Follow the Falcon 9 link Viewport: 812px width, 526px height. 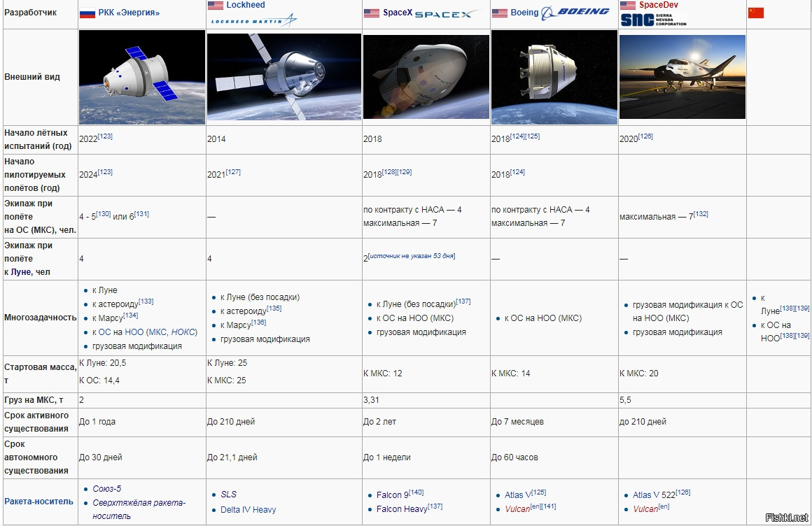[x=392, y=495]
